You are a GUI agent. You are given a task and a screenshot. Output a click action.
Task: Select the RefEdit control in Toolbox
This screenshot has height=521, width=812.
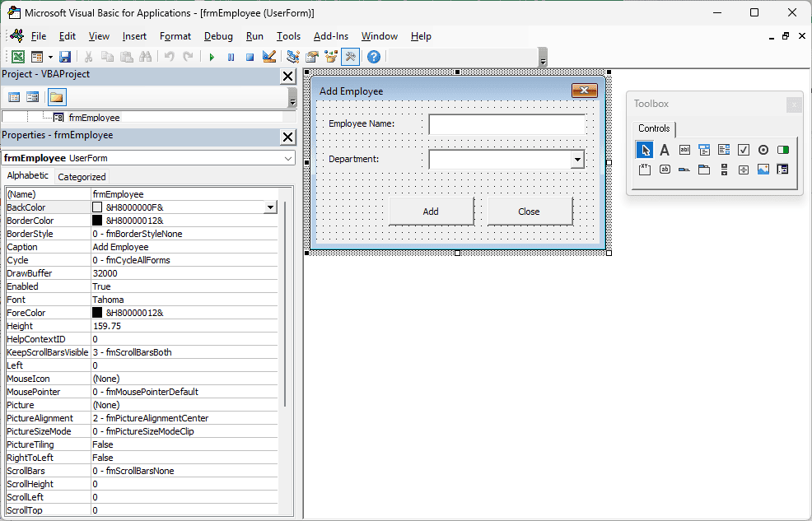[783, 170]
